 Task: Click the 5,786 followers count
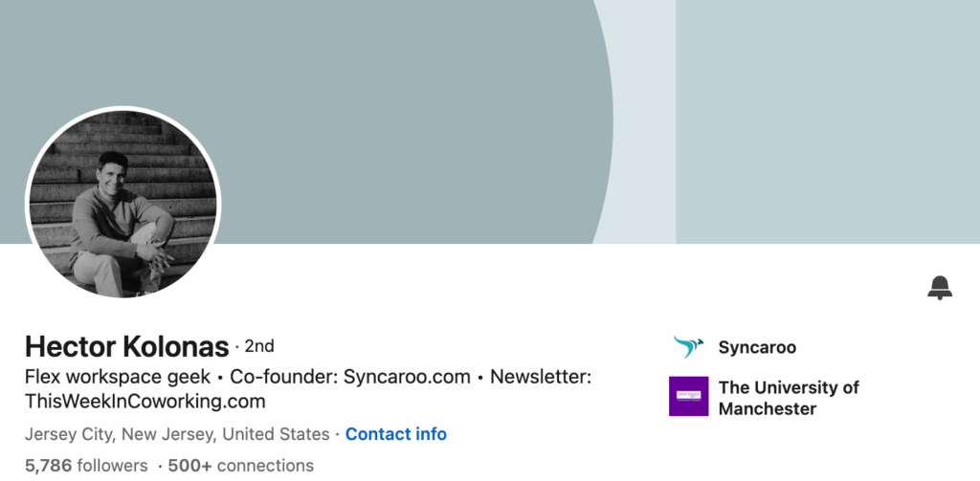click(86, 466)
